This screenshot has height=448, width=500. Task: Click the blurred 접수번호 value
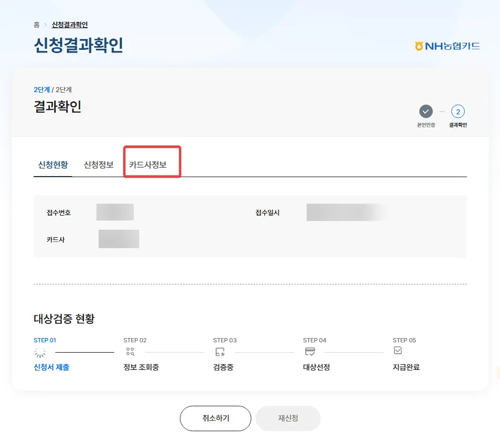tap(115, 212)
